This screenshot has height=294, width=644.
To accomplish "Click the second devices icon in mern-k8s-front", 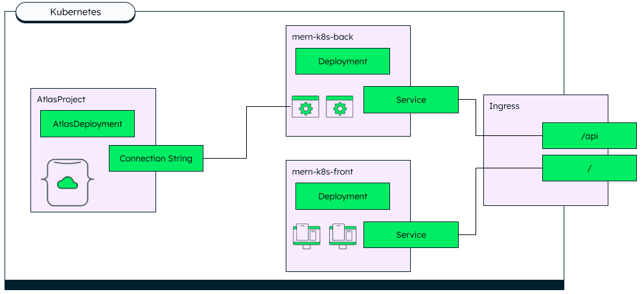I will click(x=343, y=234).
